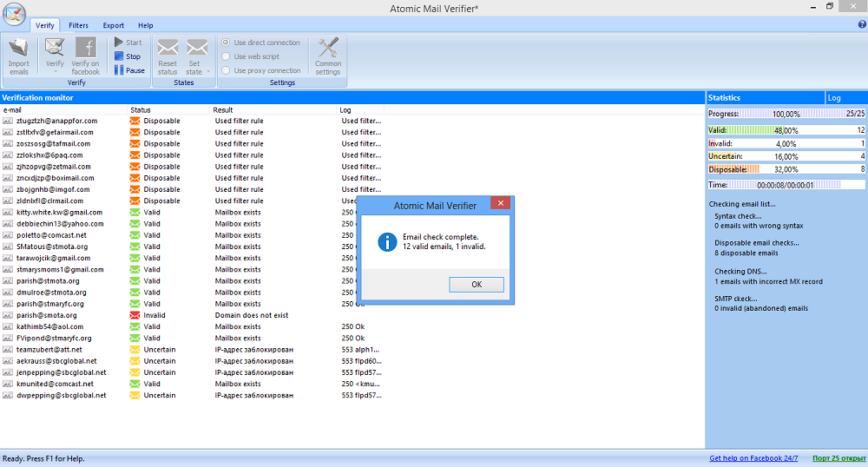Select email poletto@comcast.net
Image resolution: width=868 pixels, height=467 pixels.
click(51, 235)
